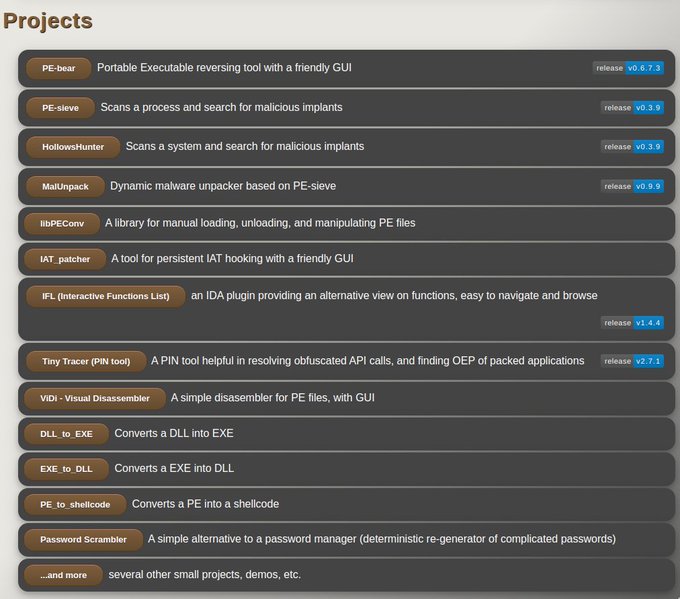Click the ViDi - Visual Disassembler button

tap(95, 398)
